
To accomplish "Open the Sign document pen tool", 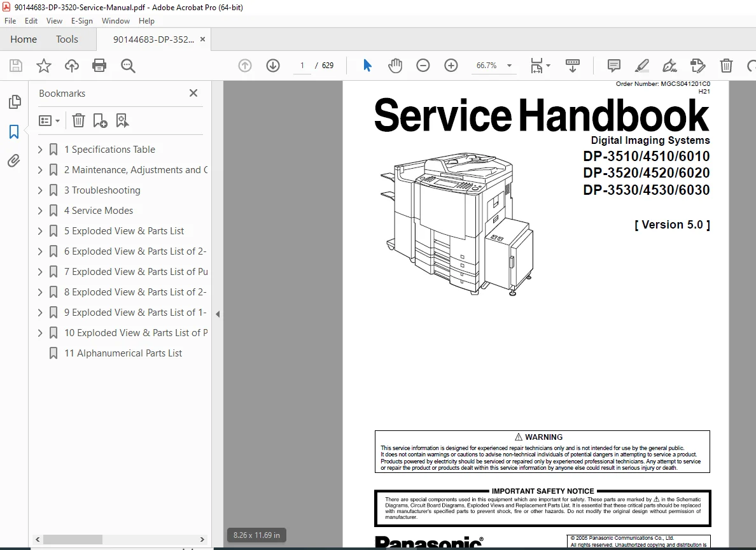I will point(669,66).
